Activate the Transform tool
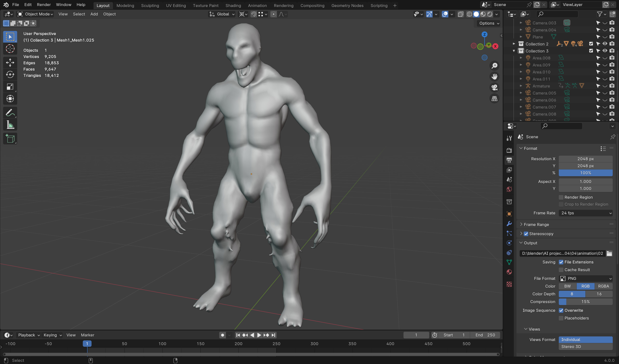This screenshot has width=619, height=364. pyautogui.click(x=10, y=99)
